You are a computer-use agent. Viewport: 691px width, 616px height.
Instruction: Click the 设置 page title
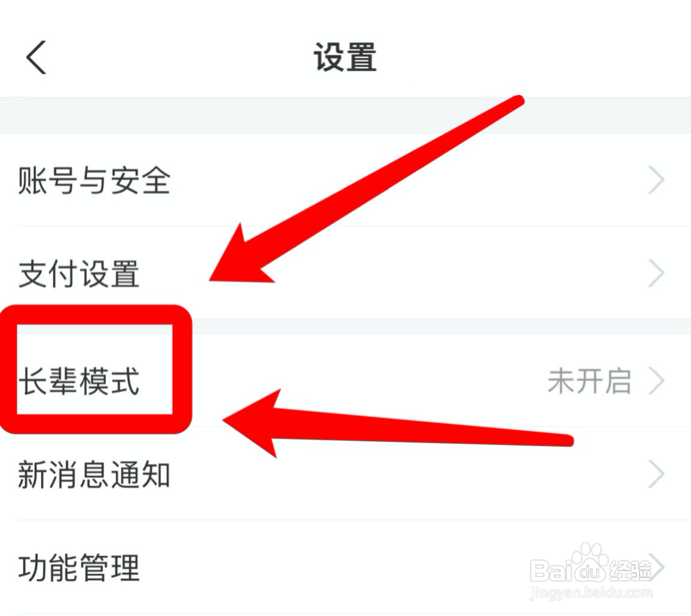click(x=345, y=57)
